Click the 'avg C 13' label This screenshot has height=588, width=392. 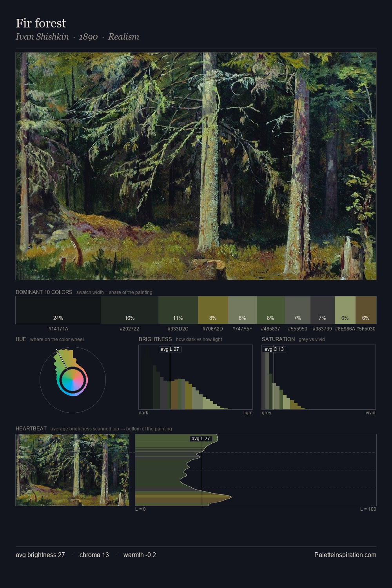click(x=274, y=349)
